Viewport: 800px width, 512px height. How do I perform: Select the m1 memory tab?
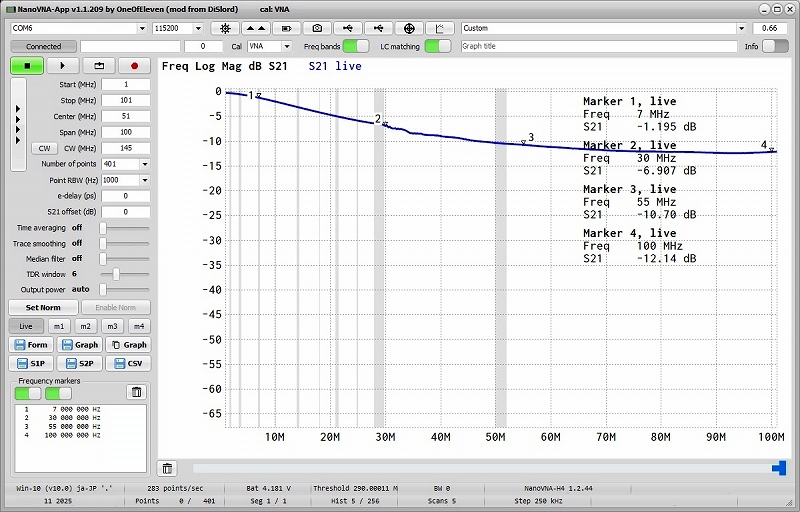[59, 326]
